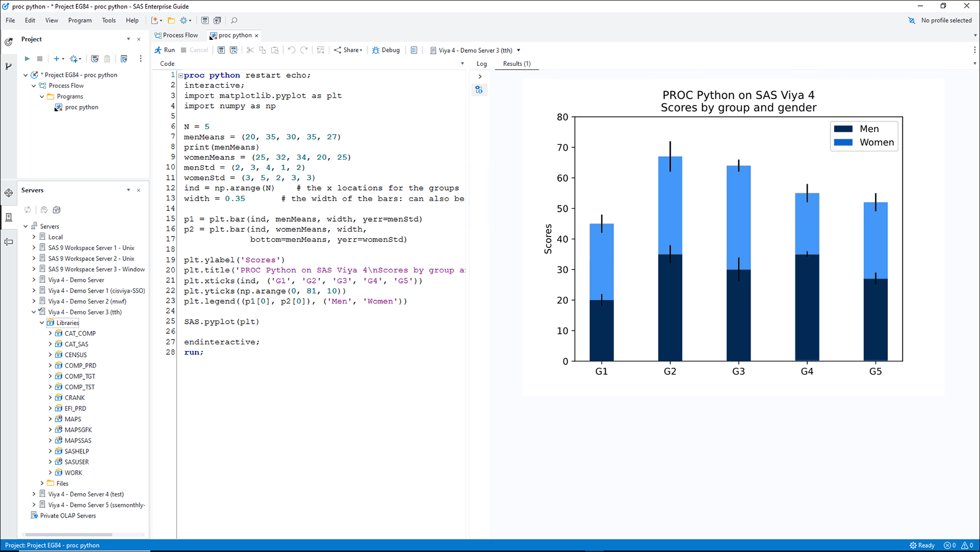The width and height of the screenshot is (980, 552).
Task: Expand the SASHELP library
Action: (50, 451)
